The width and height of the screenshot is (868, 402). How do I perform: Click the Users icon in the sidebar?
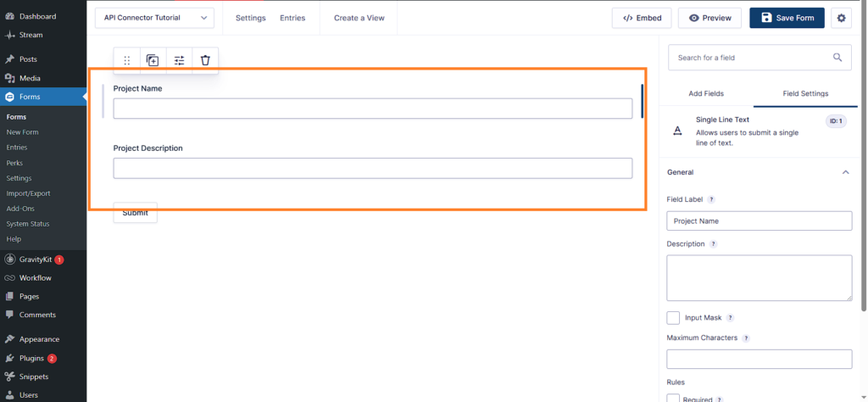[10, 395]
